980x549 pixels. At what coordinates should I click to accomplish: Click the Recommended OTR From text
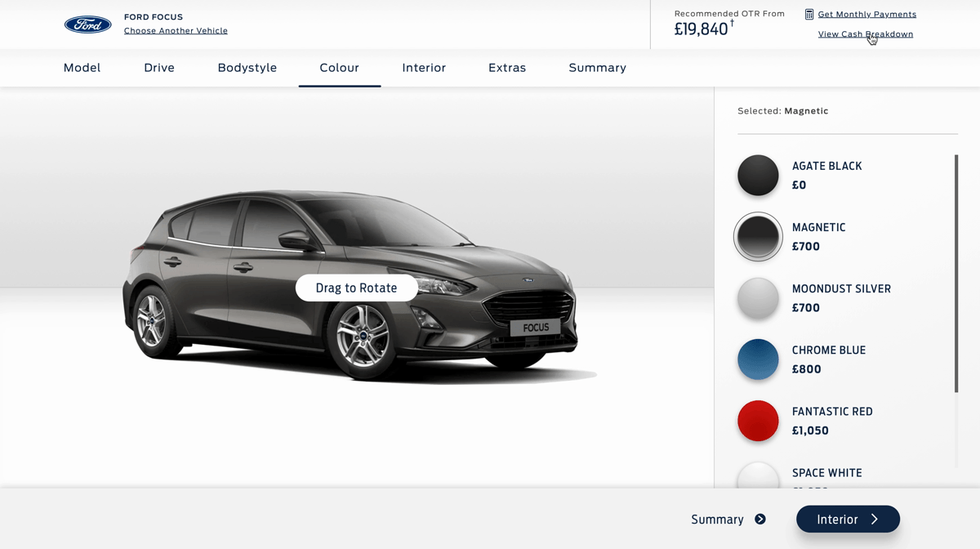pos(729,14)
